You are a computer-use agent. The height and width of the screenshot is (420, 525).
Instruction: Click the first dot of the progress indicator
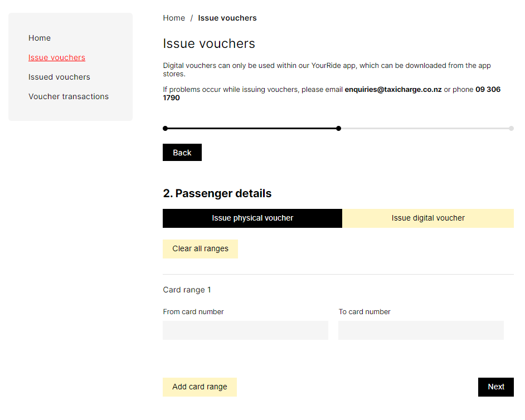click(165, 128)
